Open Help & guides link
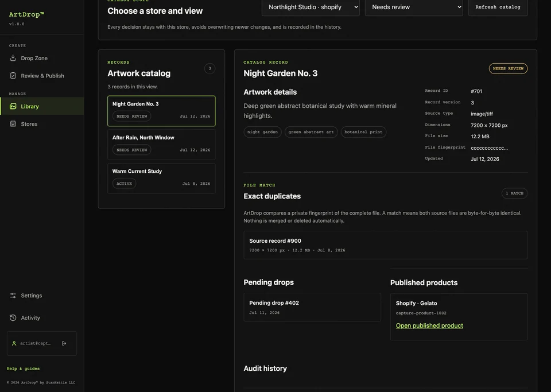The width and height of the screenshot is (551, 392). point(23,368)
